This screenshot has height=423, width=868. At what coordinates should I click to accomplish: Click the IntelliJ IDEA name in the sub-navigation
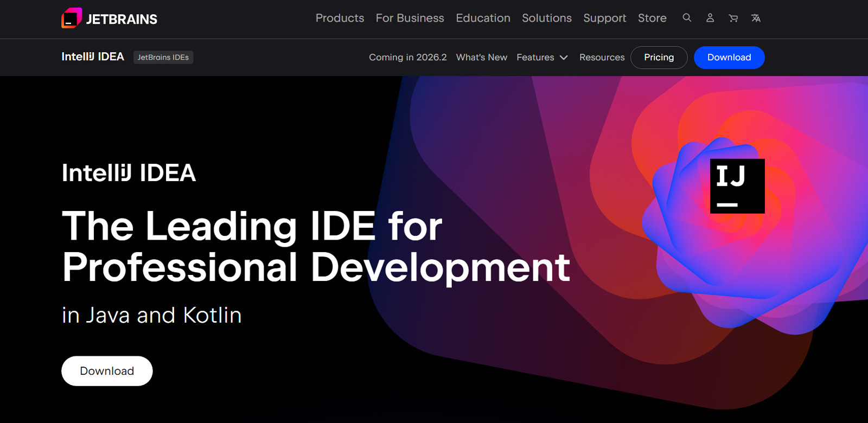point(93,57)
